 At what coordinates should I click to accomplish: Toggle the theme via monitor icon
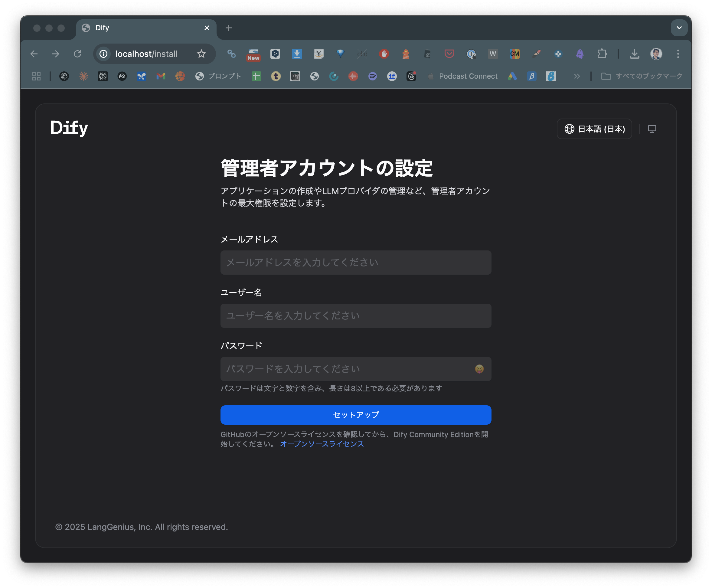pos(652,129)
